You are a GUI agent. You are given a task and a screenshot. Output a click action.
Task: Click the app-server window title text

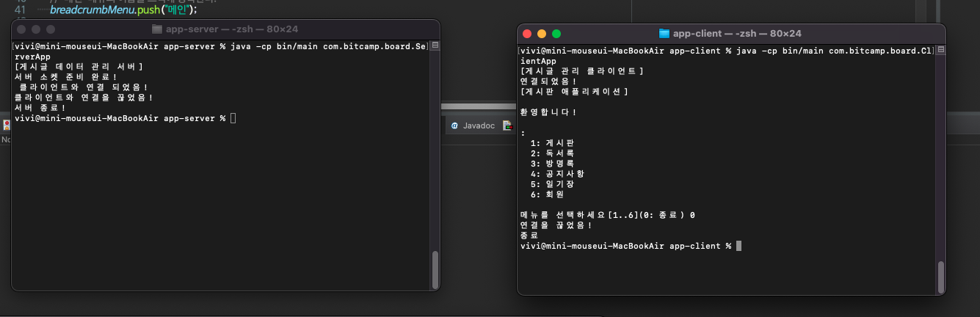(x=231, y=29)
